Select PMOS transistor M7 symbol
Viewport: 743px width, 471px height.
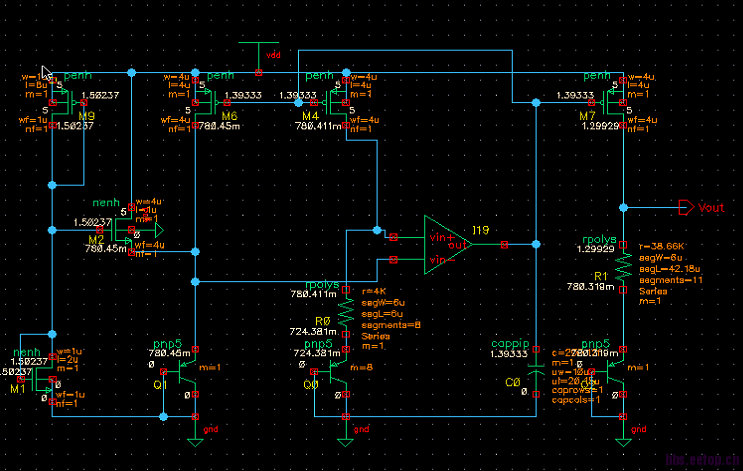point(608,103)
